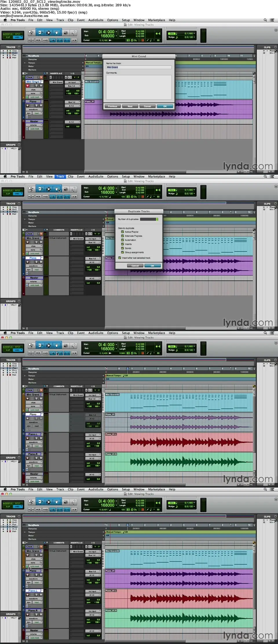Record-enable Mini Grand track in Duplicate Tracks frame
Viewport: 278px width, 644px height.
[28, 242]
